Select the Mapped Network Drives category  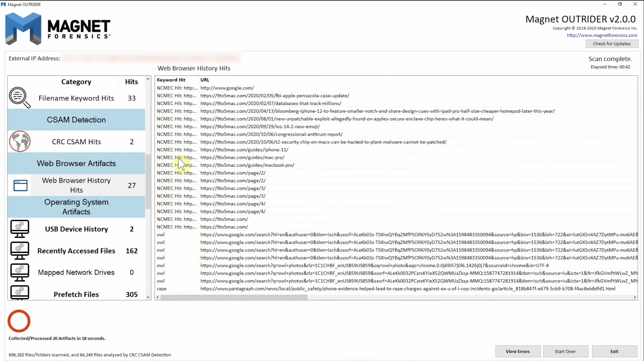coord(76,272)
